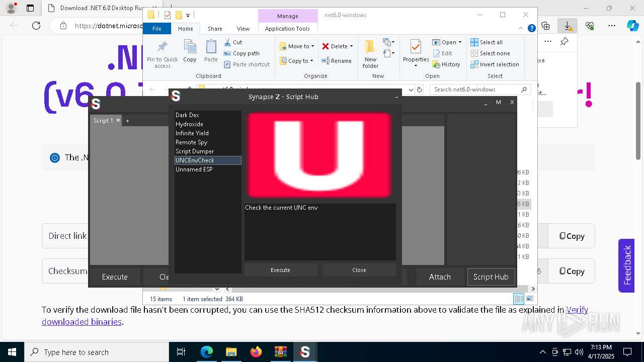Refresh the Explorer address bar
Viewport: 644px width, 362px height.
[420, 89]
